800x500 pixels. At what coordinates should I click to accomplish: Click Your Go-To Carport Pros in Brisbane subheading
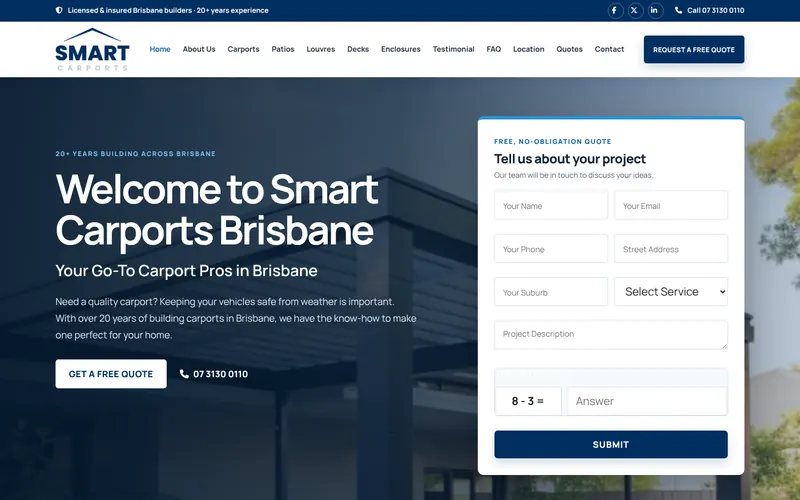point(186,270)
